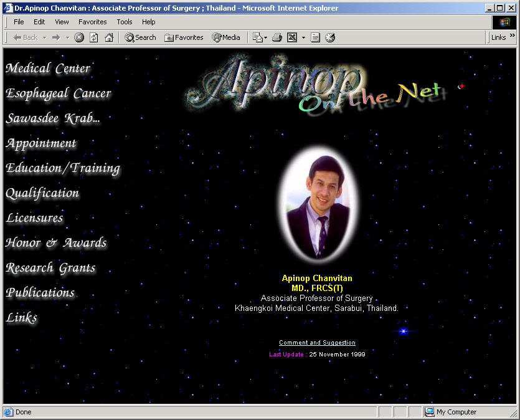Go to the Home page icon
The width and height of the screenshot is (520, 420).
tap(109, 37)
